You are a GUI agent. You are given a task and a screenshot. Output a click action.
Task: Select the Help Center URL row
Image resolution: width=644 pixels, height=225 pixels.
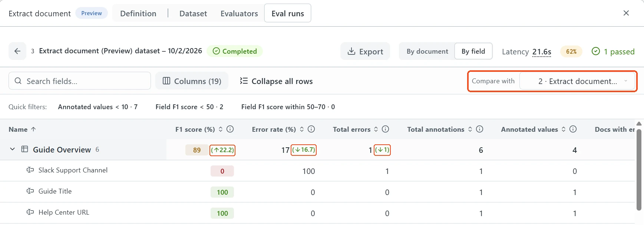tap(317, 213)
